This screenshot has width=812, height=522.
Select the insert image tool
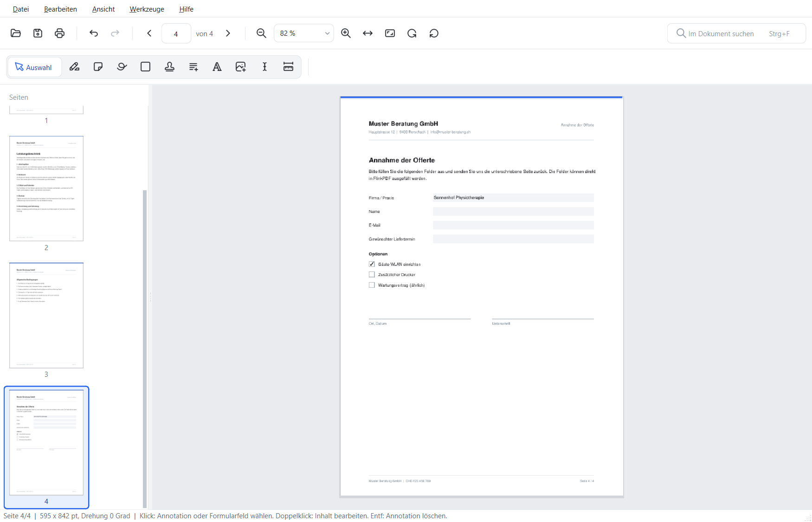(x=241, y=67)
